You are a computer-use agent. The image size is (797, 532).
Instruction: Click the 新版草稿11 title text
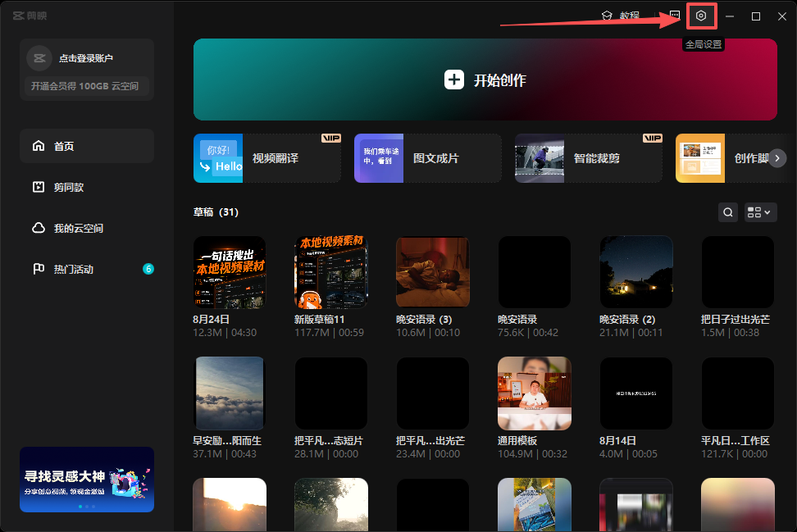tap(319, 319)
